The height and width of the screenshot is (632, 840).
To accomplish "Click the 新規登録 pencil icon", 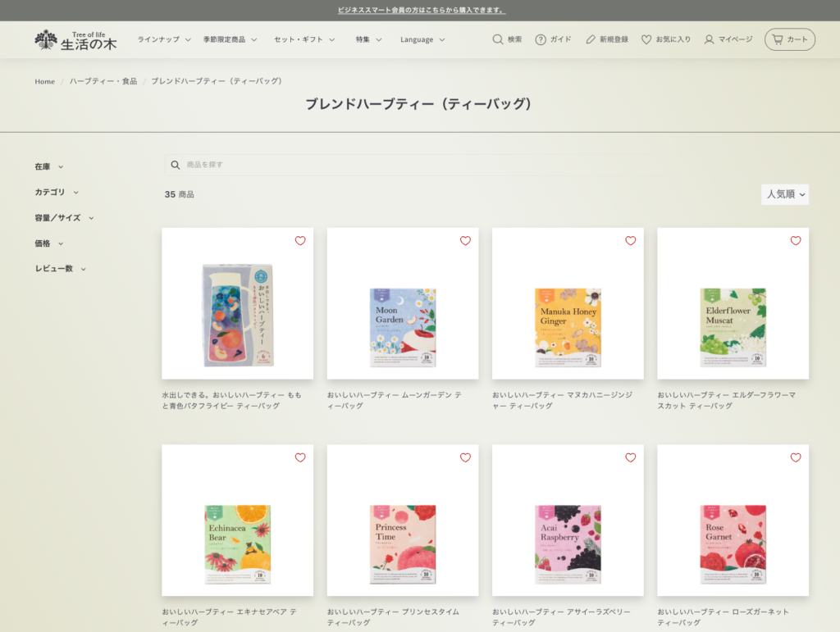I will tap(591, 39).
